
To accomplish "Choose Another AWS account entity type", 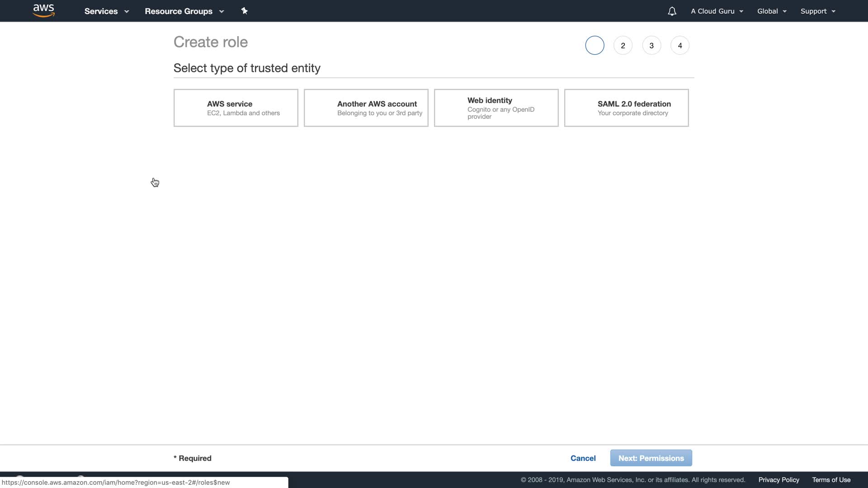I will [x=366, y=108].
